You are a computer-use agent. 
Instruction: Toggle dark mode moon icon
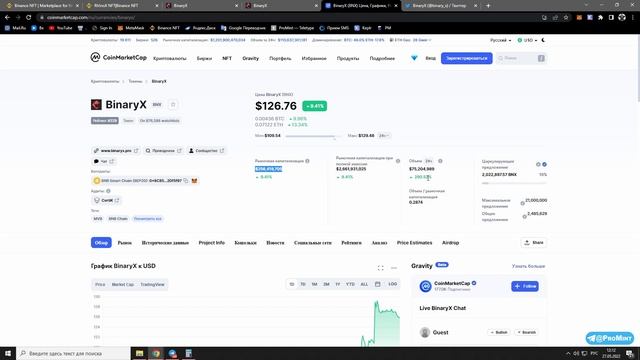(x=543, y=40)
